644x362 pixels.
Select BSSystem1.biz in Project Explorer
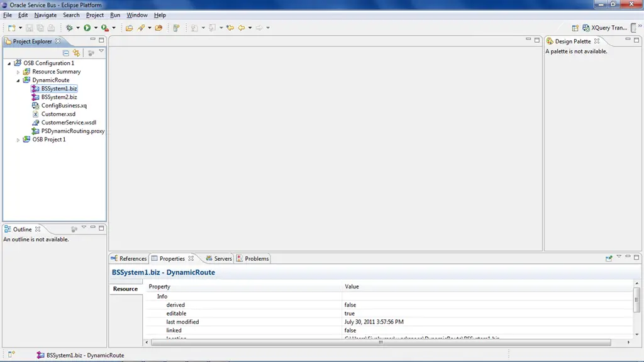pos(58,89)
